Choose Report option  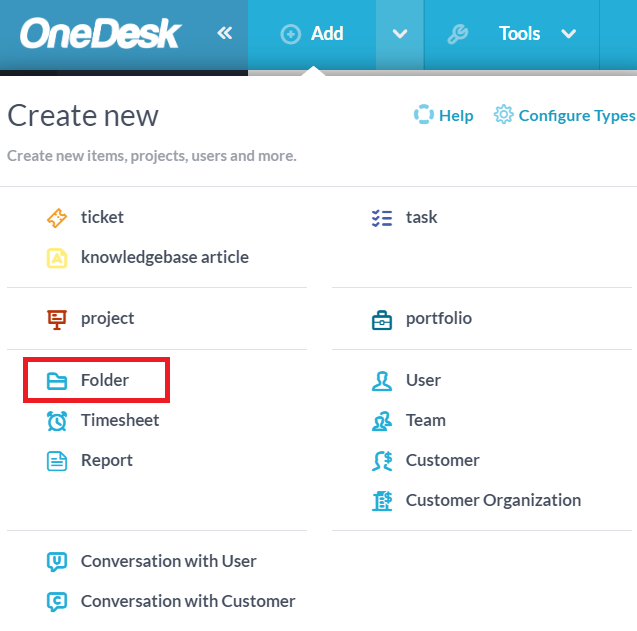(x=106, y=461)
